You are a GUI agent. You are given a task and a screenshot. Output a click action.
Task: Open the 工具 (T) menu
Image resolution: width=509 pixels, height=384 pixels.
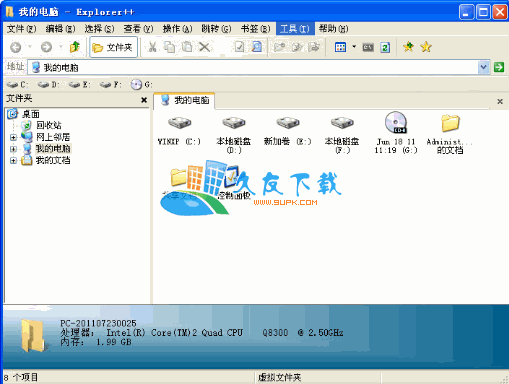click(295, 29)
